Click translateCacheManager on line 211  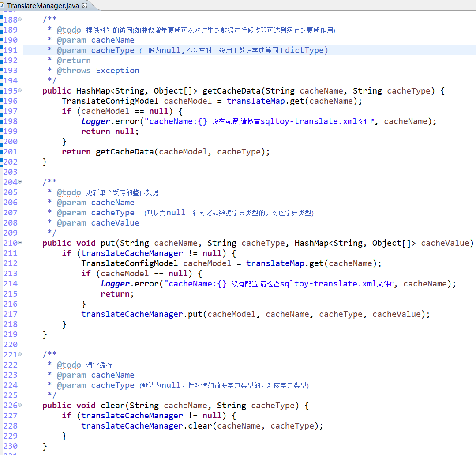132,253
